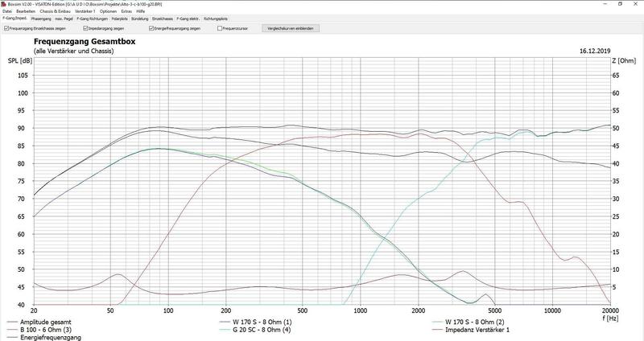Restore down the Boxsim window
This screenshot has width=644, height=341.
pyautogui.click(x=620, y=4)
